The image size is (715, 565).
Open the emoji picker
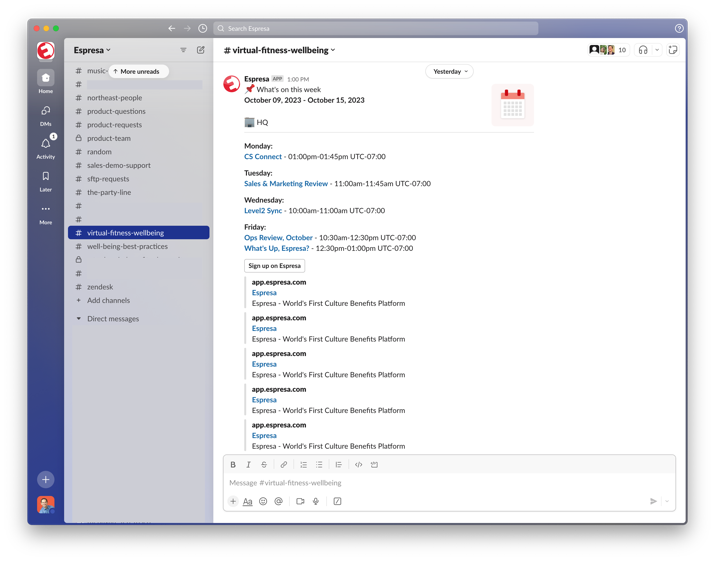pos(263,501)
